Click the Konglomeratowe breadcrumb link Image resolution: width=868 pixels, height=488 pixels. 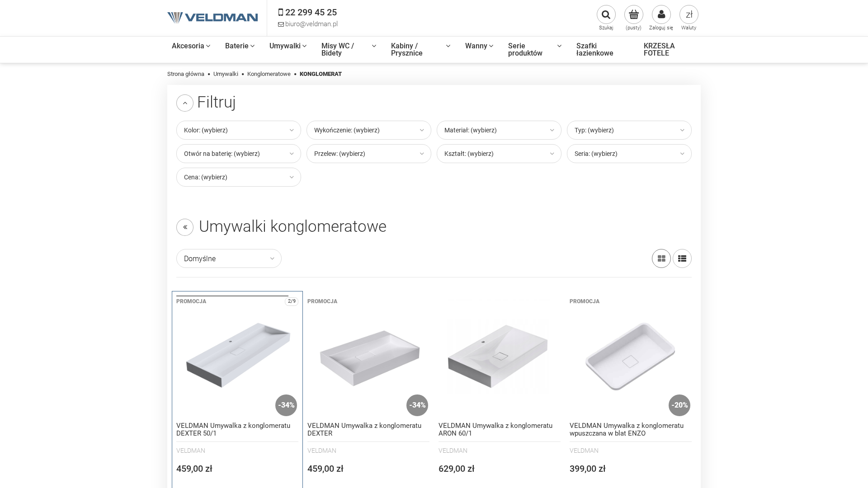[x=269, y=74]
